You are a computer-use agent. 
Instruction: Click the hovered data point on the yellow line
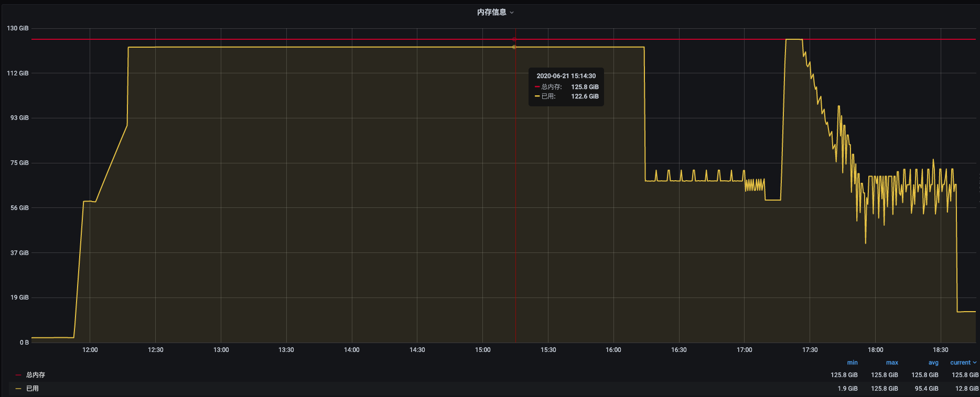click(514, 47)
